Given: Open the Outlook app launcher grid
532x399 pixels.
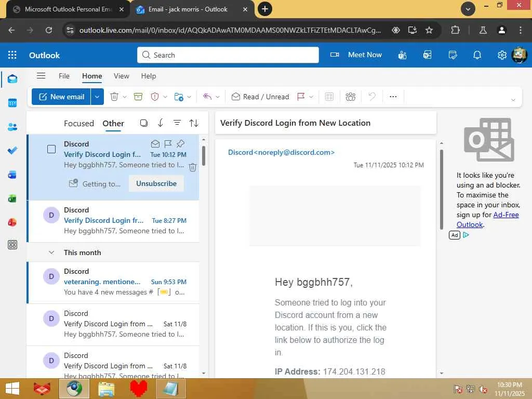Looking at the screenshot, I should pyautogui.click(x=12, y=55).
